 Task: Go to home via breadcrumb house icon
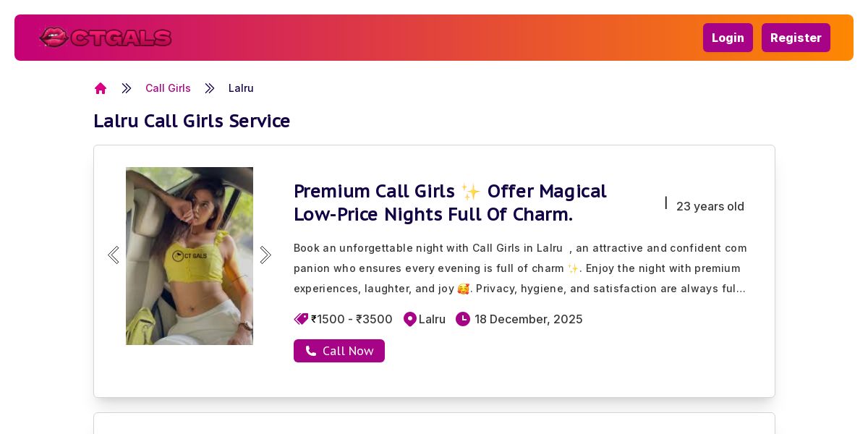pyautogui.click(x=101, y=88)
